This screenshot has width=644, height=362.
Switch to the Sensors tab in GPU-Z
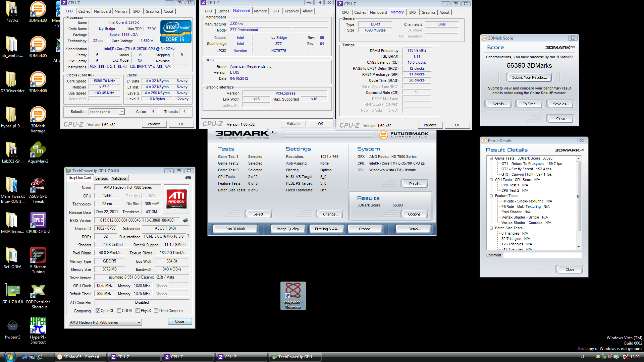(x=101, y=178)
